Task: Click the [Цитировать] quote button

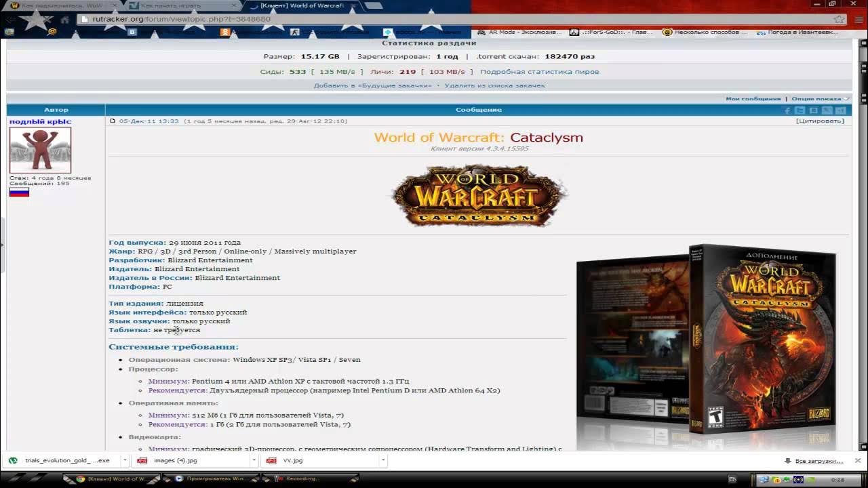Action: [820, 121]
